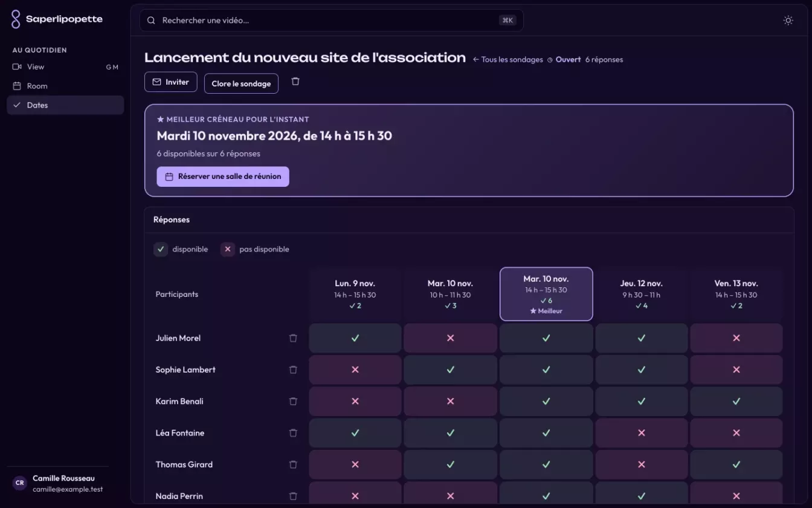Image resolution: width=812 pixels, height=508 pixels.
Task: Click the 6 réponses count text
Action: [x=604, y=59]
